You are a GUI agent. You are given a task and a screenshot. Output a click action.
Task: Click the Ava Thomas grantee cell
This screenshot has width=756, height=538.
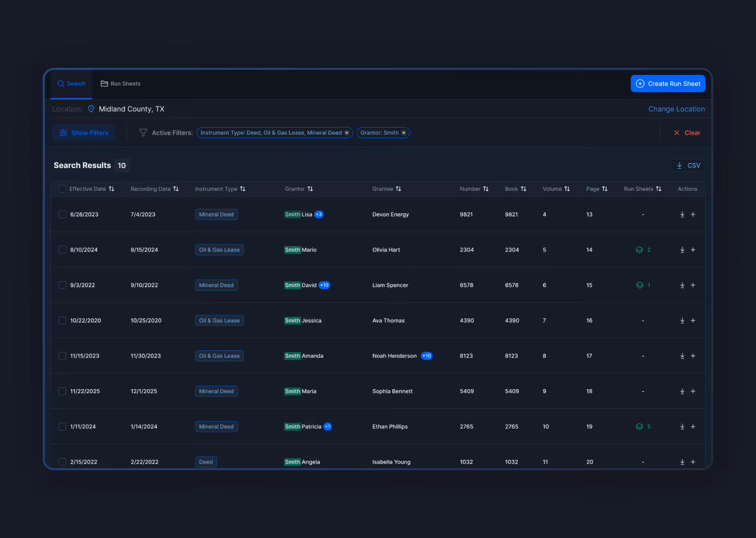(x=389, y=321)
